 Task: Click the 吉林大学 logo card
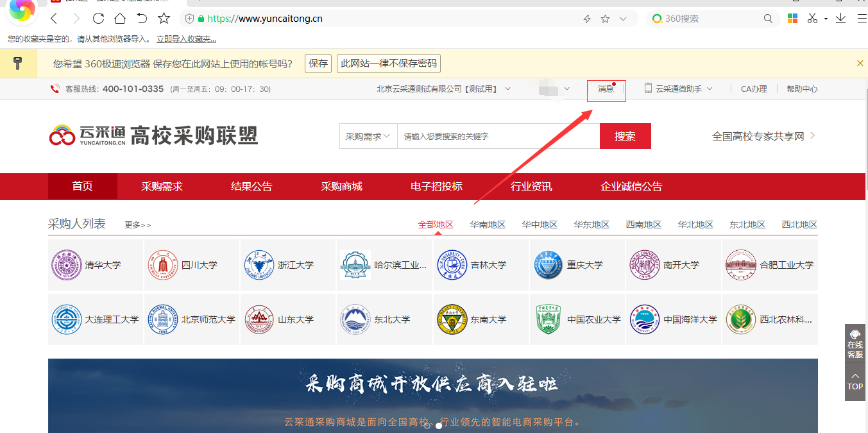[481, 265]
